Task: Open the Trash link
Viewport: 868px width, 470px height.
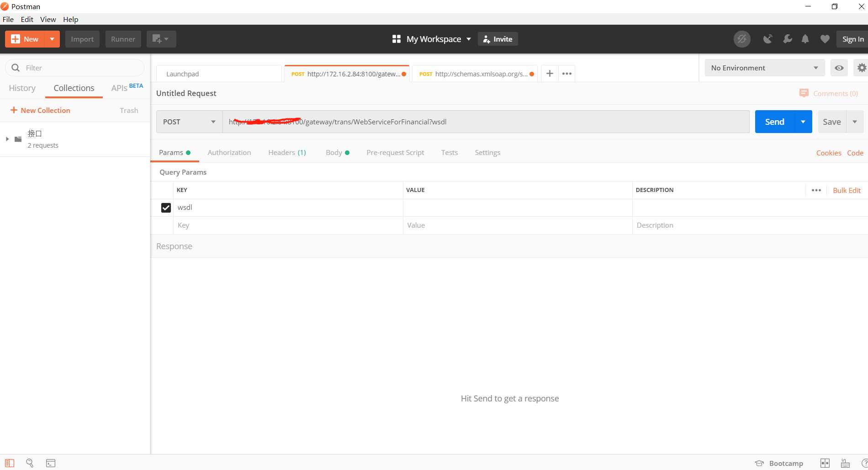Action: (x=129, y=110)
